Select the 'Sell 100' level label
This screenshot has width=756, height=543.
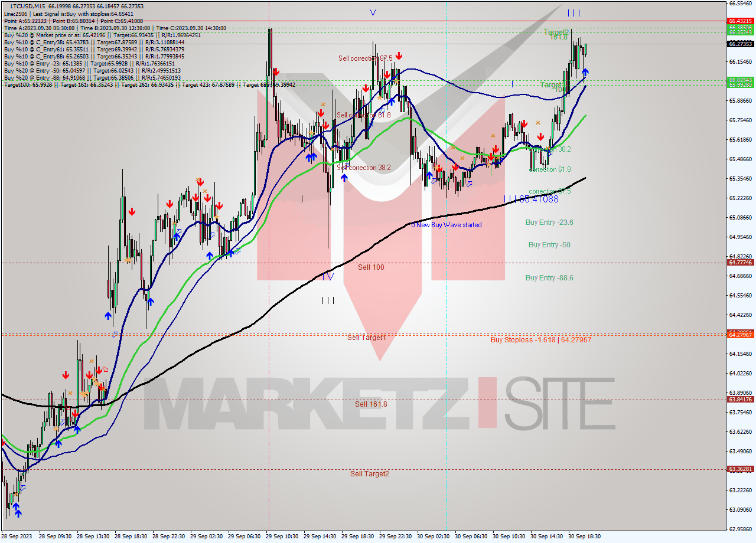[371, 267]
